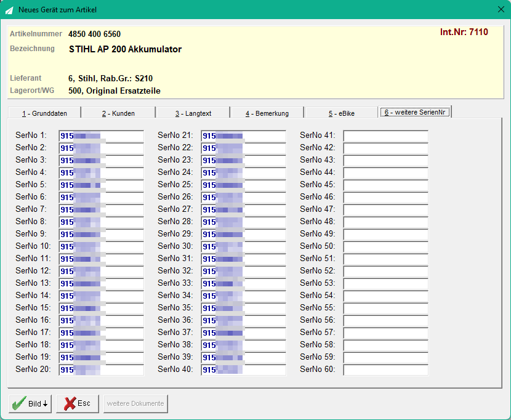
Task: Focus the SerNo 50 input field
Action: point(386,247)
